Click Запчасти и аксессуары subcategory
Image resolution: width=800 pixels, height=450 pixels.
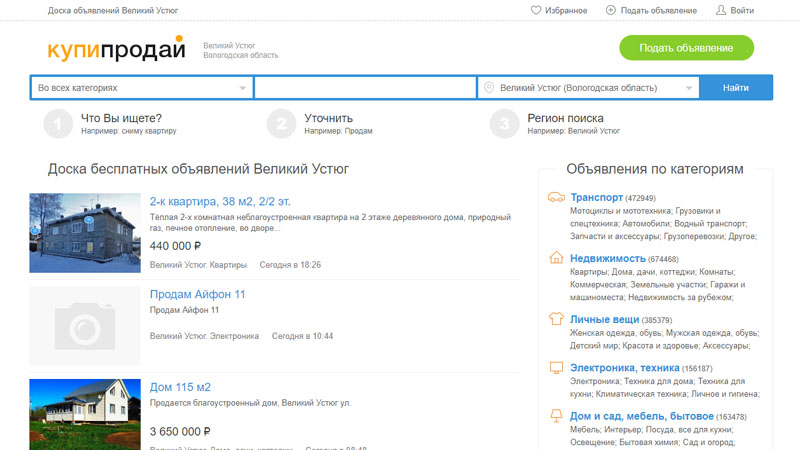pyautogui.click(x=615, y=236)
